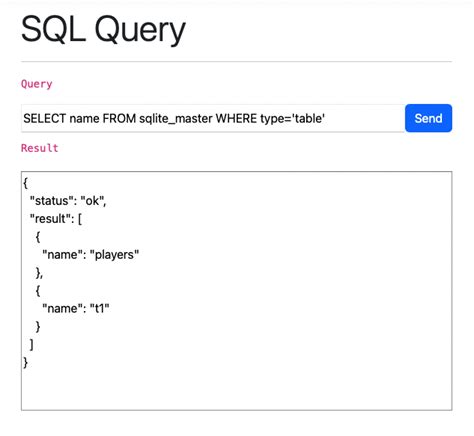Screen dimensions: 474x436
Task: Click the "}," line after the players entry
Action: click(39, 273)
